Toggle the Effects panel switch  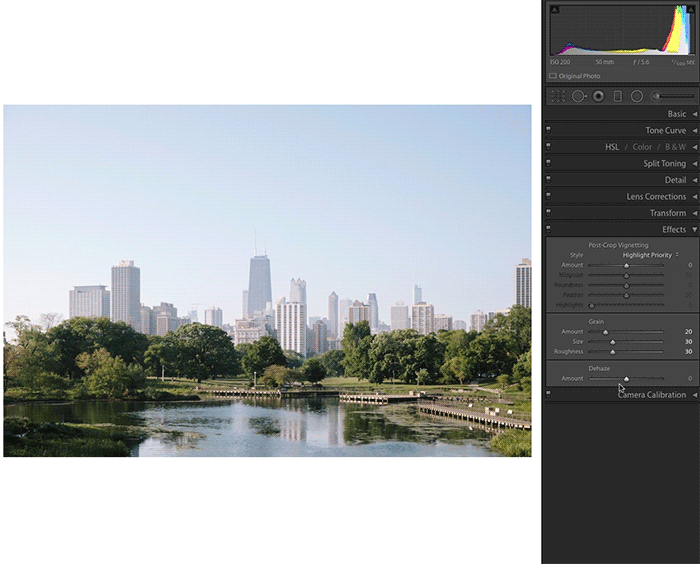pos(549,229)
